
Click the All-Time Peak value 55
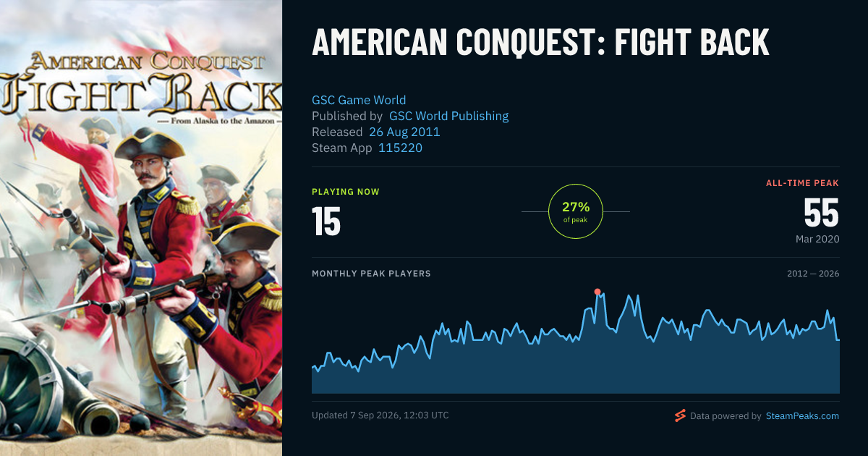(821, 213)
